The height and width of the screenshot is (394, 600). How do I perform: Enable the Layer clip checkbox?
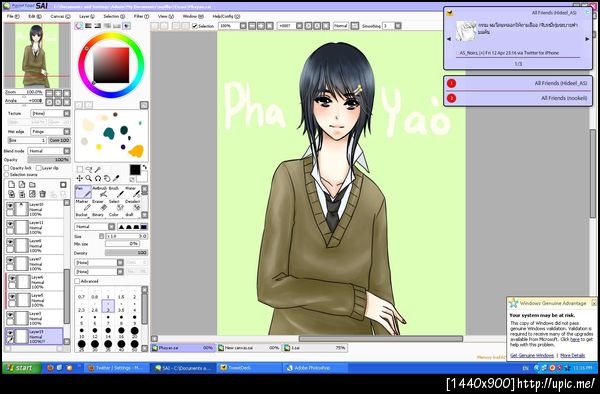pyautogui.click(x=39, y=168)
